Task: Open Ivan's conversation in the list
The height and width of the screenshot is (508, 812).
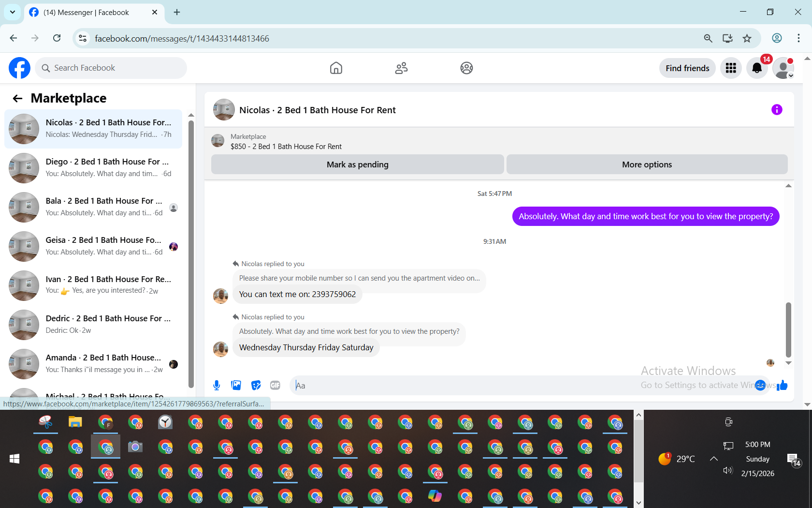Action: pos(93,285)
